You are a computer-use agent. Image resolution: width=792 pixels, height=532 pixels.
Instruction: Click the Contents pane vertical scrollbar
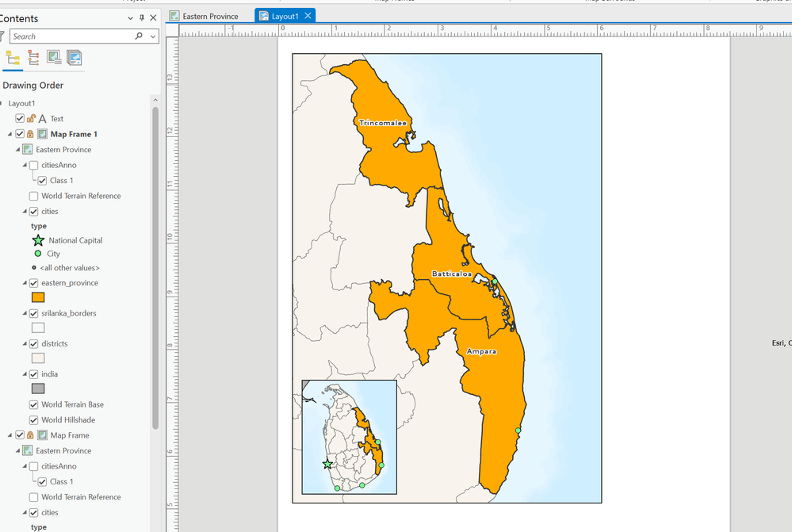pyautogui.click(x=155, y=268)
